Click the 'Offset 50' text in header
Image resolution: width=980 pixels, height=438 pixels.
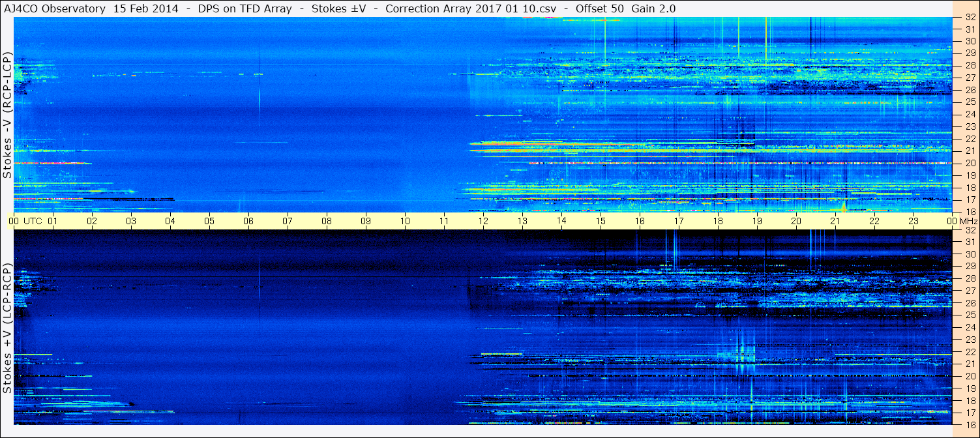tap(600, 8)
